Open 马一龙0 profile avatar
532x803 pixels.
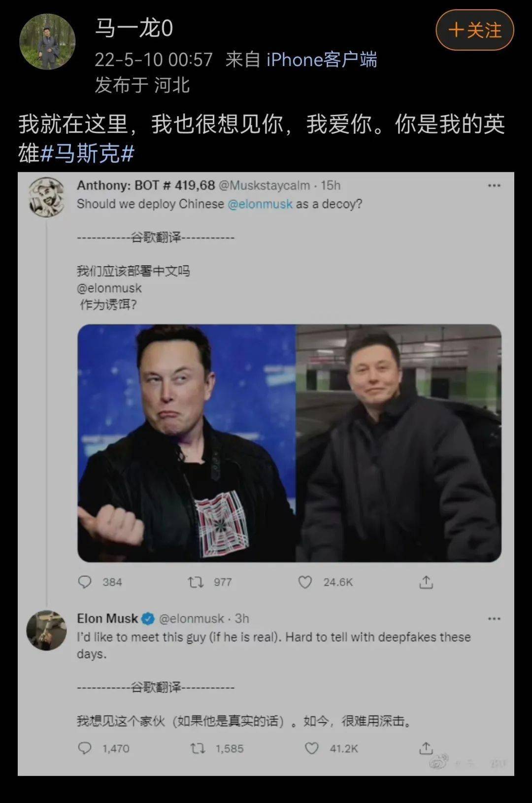tap(47, 42)
